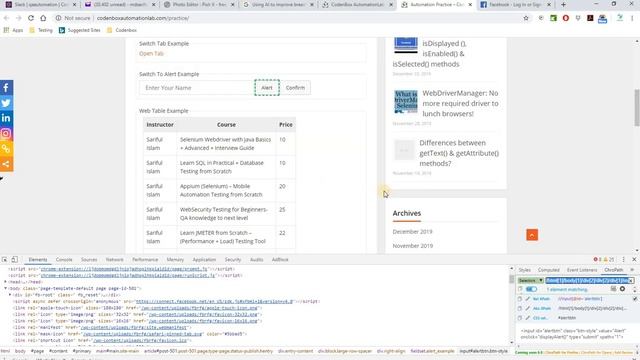Click the browser address bar URL
This screenshot has width=640, height=360.
pos(143,18)
